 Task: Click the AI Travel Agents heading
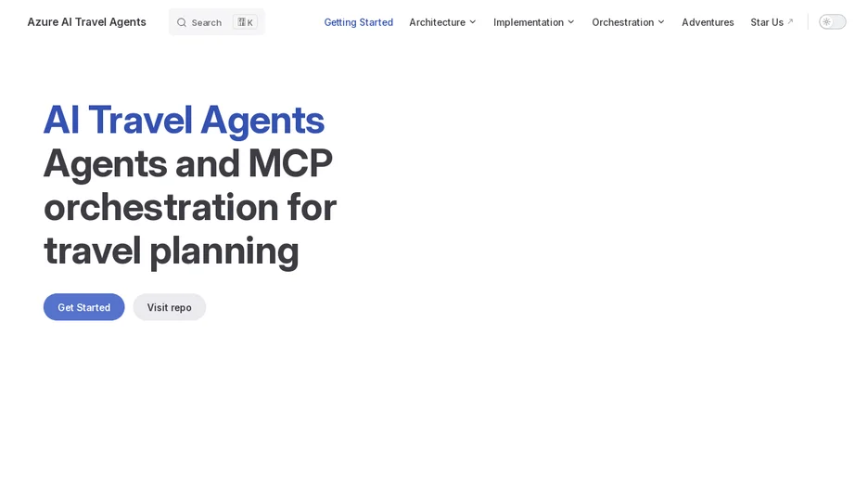(x=184, y=120)
